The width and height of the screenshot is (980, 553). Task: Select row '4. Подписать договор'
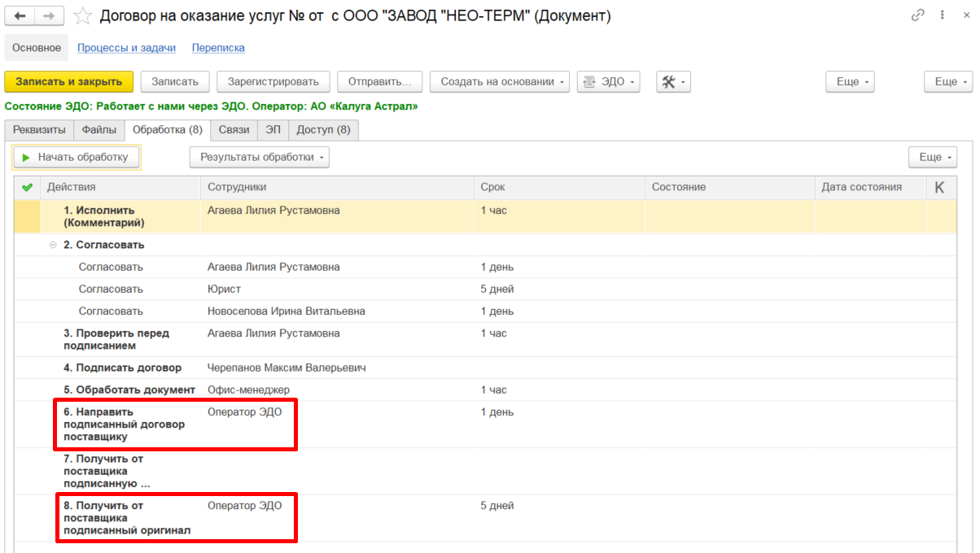485,368
